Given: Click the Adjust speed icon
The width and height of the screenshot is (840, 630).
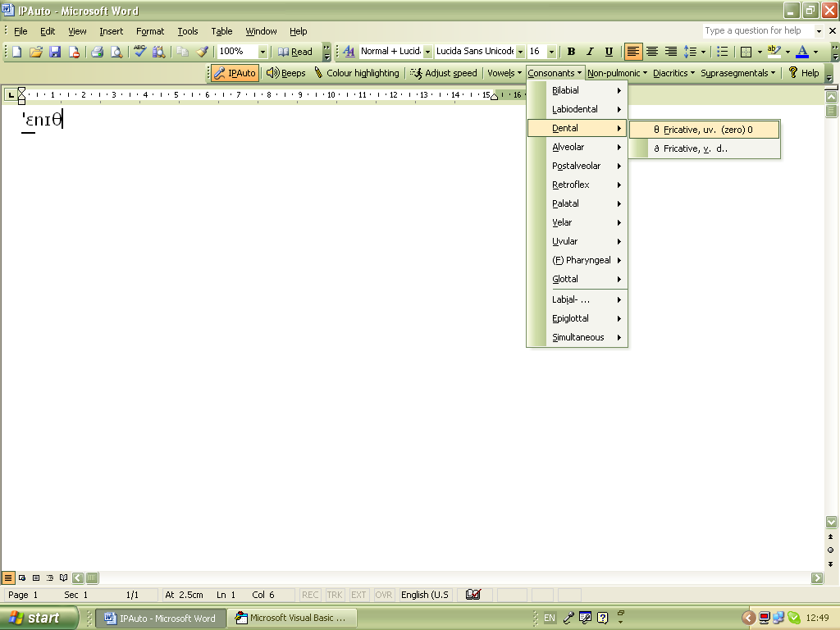Looking at the screenshot, I should (415, 72).
